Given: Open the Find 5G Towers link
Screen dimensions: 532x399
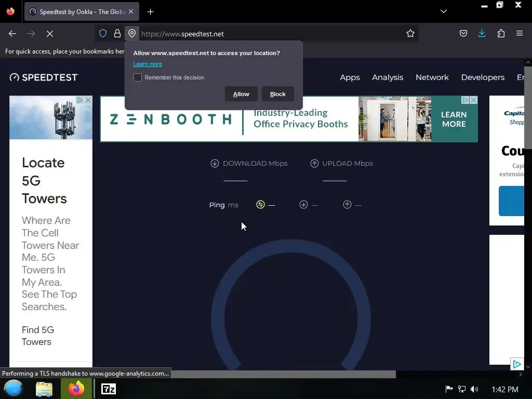Looking at the screenshot, I should [x=37, y=336].
